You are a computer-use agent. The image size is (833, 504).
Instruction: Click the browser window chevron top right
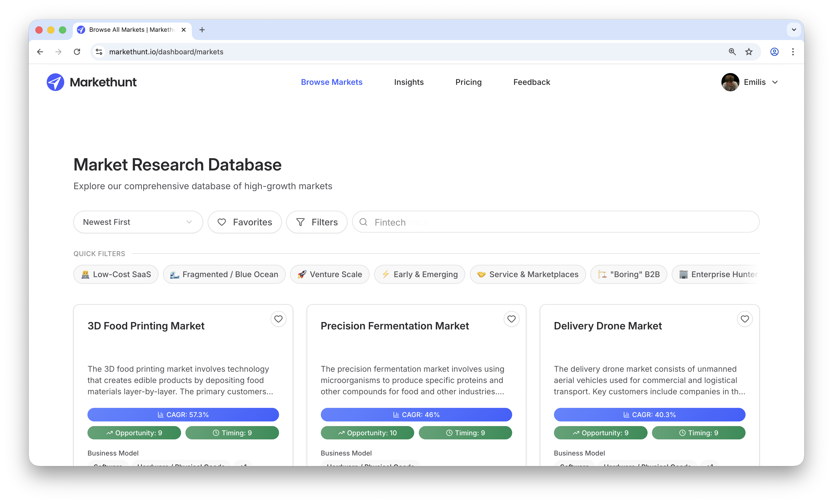tap(794, 29)
